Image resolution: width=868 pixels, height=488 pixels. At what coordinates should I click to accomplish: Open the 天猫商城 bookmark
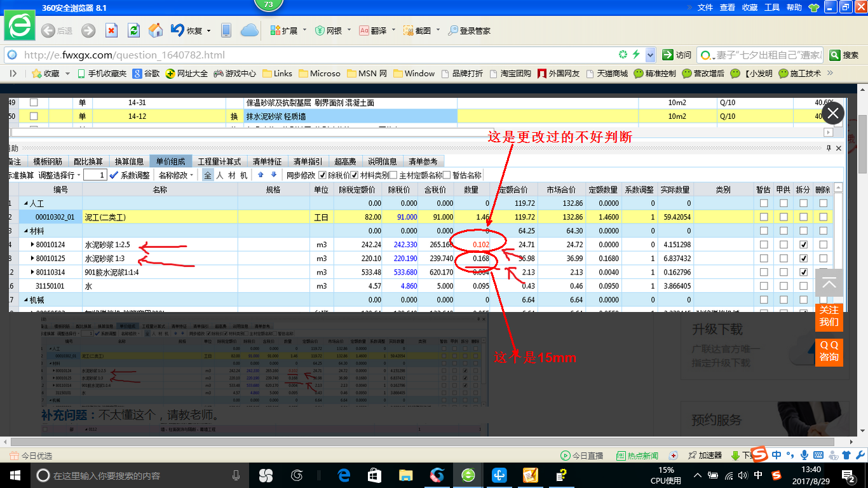pyautogui.click(x=606, y=74)
